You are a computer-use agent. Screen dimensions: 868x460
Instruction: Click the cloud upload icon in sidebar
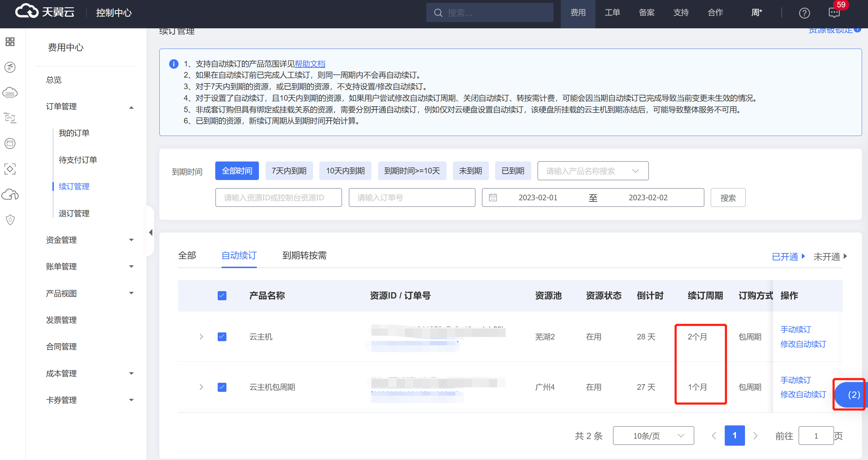pyautogui.click(x=10, y=194)
